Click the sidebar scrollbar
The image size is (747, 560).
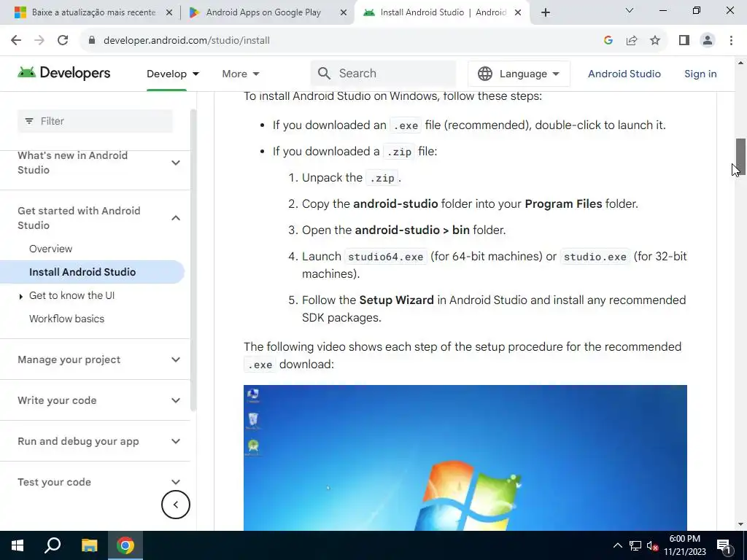tap(193, 260)
